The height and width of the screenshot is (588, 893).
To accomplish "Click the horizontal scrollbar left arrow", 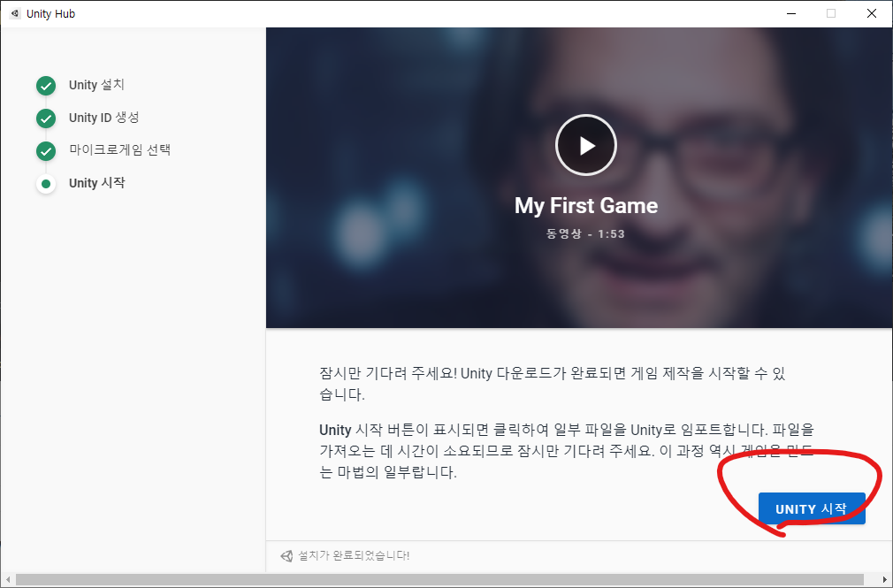I will click(x=8, y=580).
